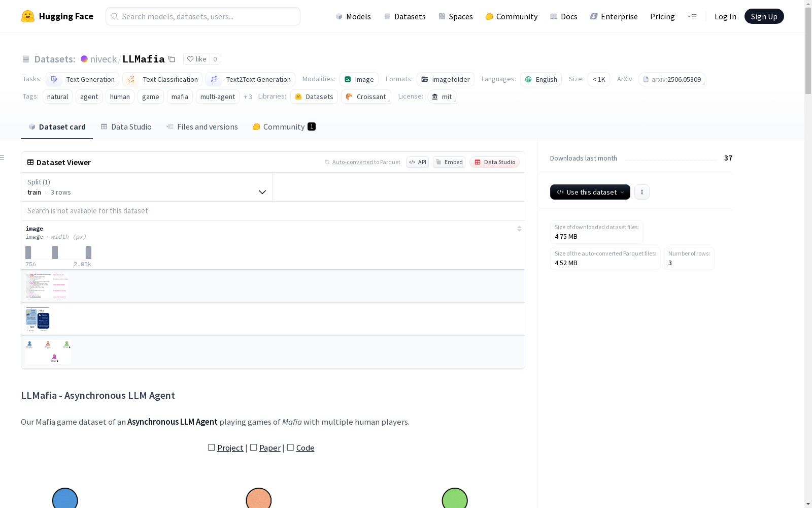This screenshot has height=508, width=812.
Task: Click the Sign Up button
Action: point(764,16)
